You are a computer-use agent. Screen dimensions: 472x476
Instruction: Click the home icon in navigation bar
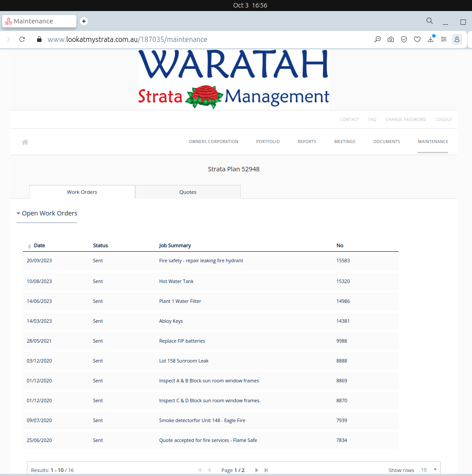point(25,142)
